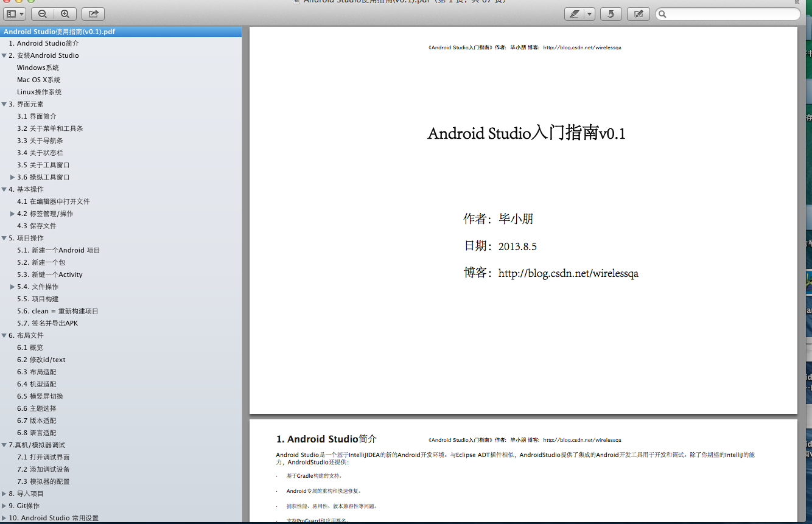Open the Share menu icon

click(93, 13)
